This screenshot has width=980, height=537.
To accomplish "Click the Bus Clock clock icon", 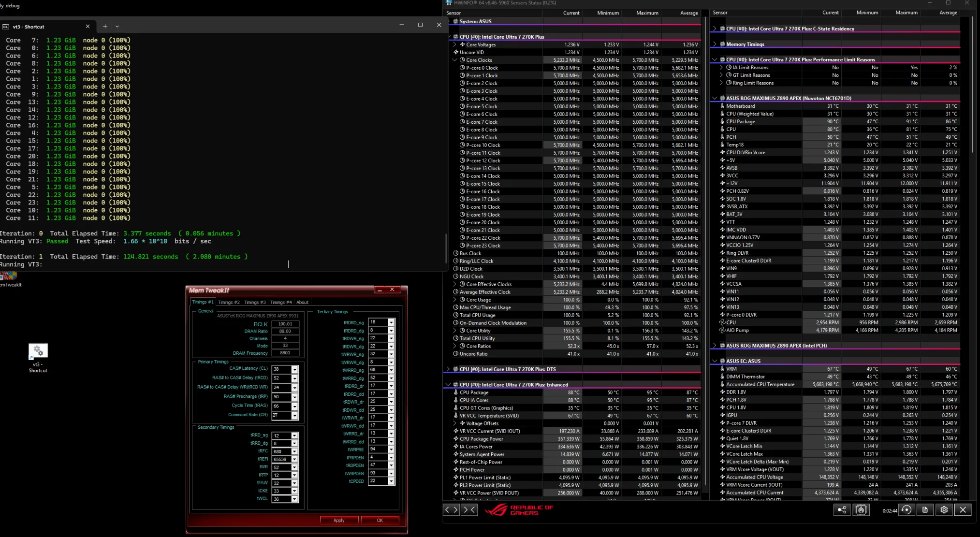I will click(x=456, y=253).
